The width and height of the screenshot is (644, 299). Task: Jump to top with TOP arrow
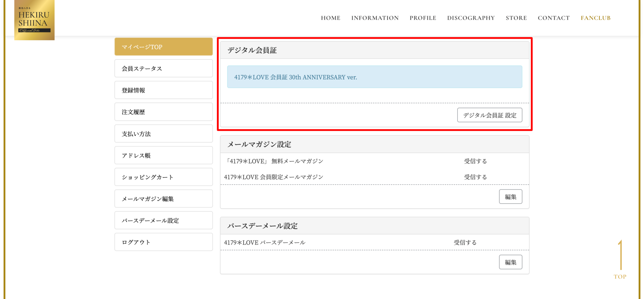tap(620, 259)
